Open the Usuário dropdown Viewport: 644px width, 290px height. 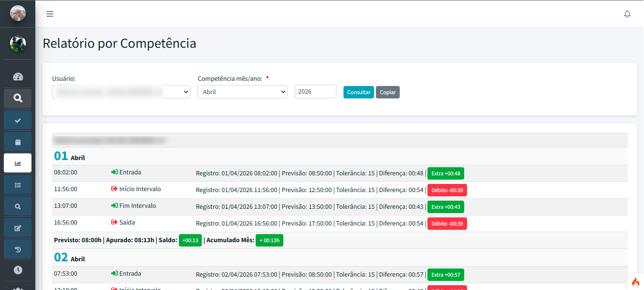pos(121,92)
